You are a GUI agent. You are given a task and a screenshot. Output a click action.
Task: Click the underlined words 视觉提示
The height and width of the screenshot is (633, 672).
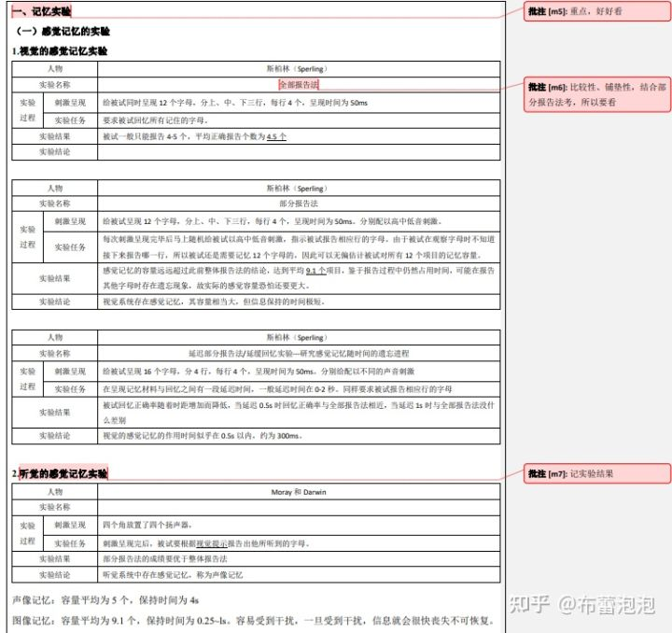pos(212,544)
